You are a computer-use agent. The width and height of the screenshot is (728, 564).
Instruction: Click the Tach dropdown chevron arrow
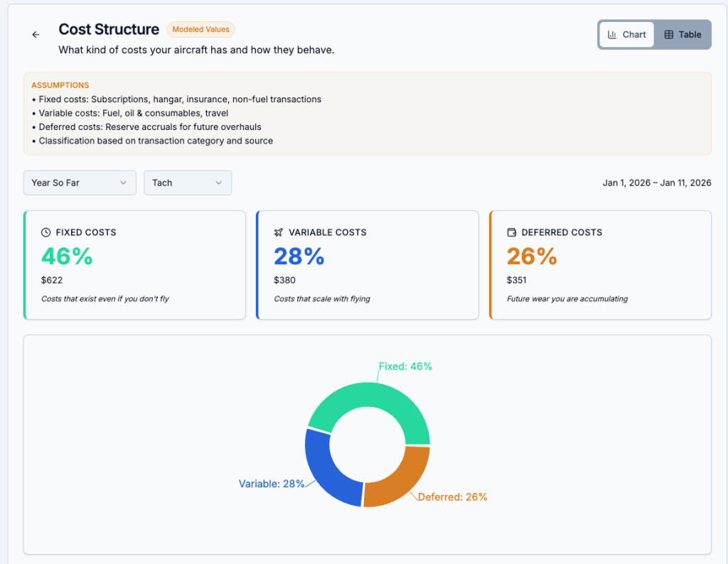(218, 183)
